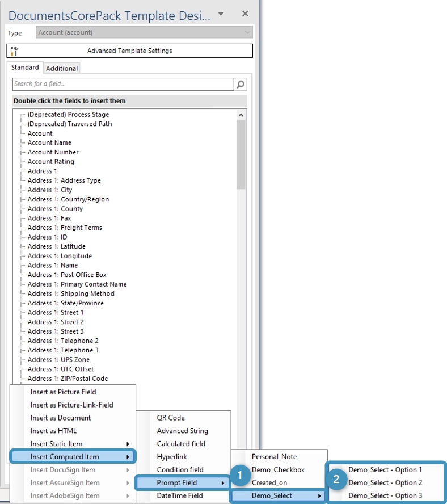Select the Account Number field
Screen dimensions: 447x504
(x=53, y=152)
